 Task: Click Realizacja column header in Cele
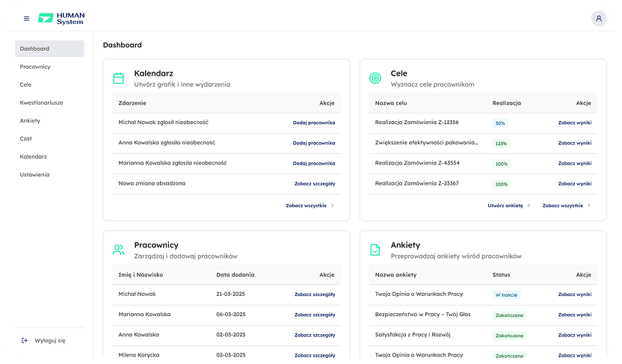tap(507, 102)
